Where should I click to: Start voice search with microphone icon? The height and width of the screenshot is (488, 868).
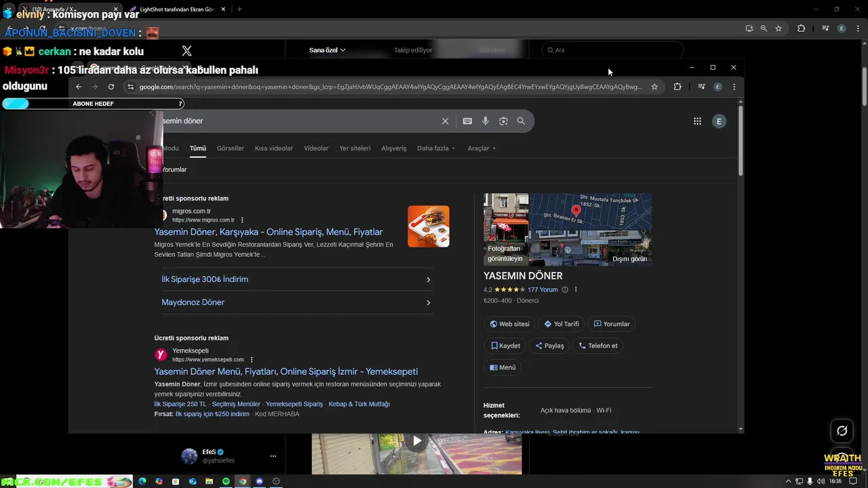coord(486,121)
